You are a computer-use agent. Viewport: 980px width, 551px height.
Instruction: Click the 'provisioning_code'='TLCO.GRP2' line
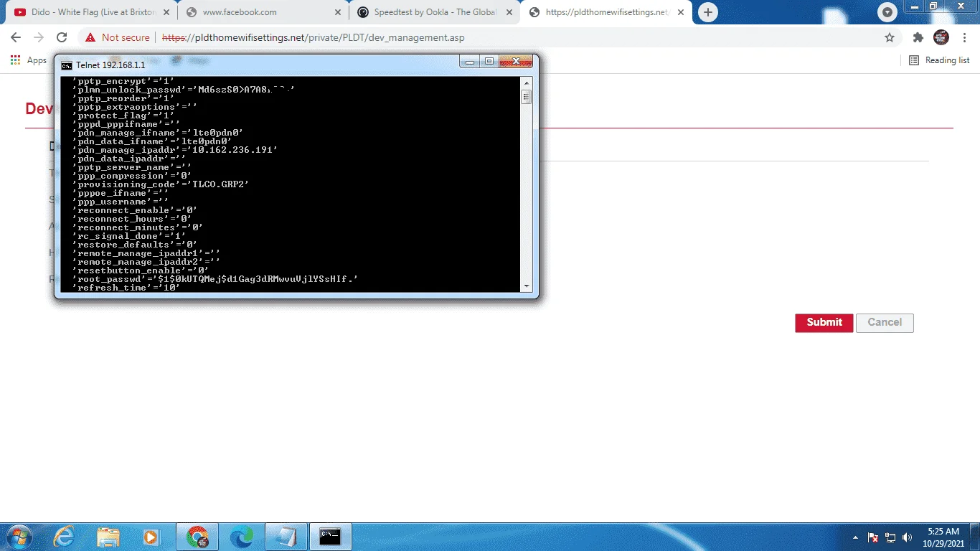(160, 184)
